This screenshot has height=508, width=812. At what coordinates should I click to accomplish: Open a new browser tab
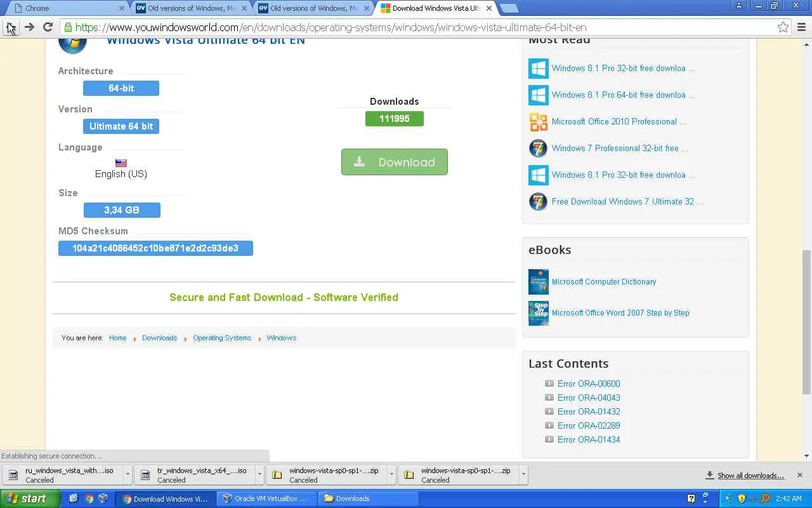point(509,8)
